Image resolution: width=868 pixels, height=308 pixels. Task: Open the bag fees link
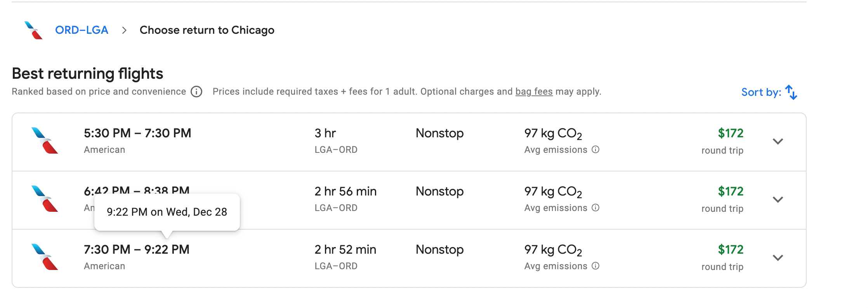[x=534, y=92]
